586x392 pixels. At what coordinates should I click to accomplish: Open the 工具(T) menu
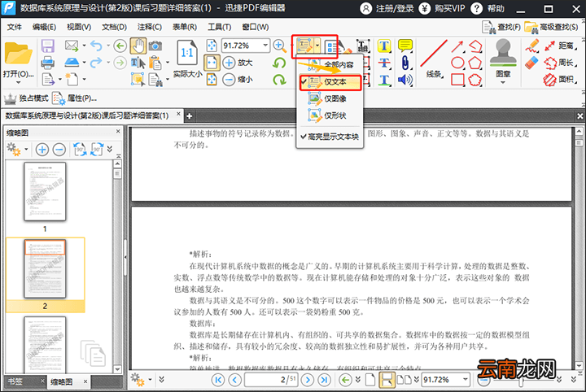[x=219, y=27]
